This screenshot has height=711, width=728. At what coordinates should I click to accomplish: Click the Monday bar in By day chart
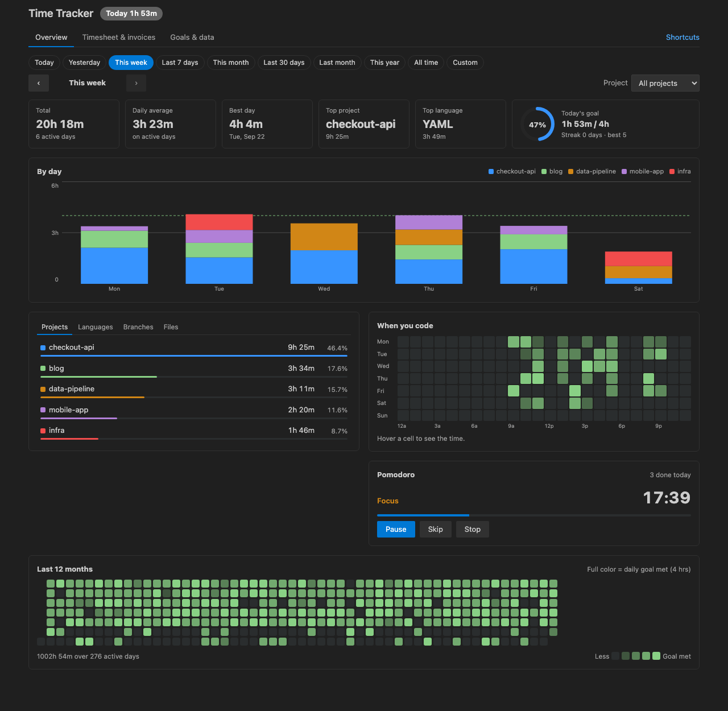pos(114,255)
